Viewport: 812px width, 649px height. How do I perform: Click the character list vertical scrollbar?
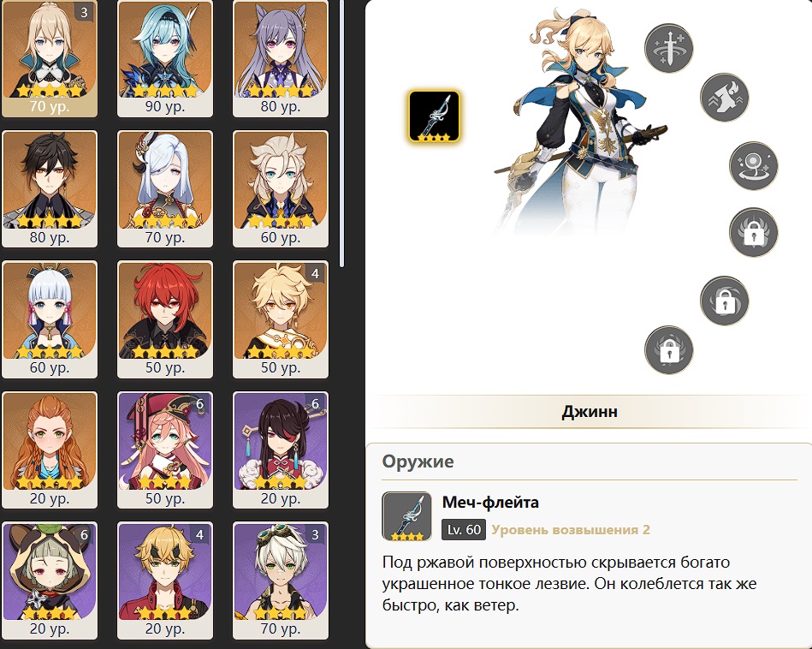(341, 134)
